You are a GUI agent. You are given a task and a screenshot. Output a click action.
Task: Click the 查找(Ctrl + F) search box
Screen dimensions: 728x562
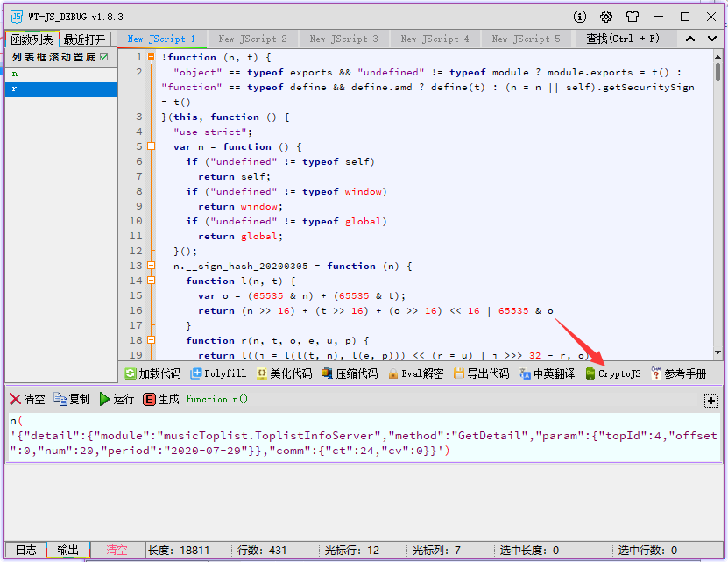click(x=622, y=39)
